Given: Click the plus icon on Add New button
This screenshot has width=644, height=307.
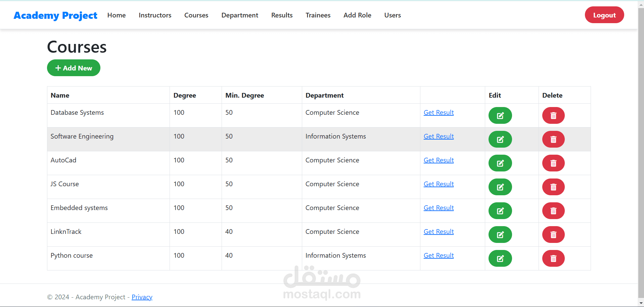Looking at the screenshot, I should 58,68.
